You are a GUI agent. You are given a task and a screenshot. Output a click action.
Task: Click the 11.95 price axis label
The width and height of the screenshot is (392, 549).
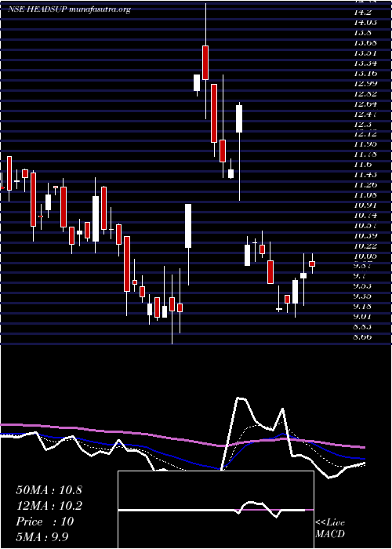[365, 144]
